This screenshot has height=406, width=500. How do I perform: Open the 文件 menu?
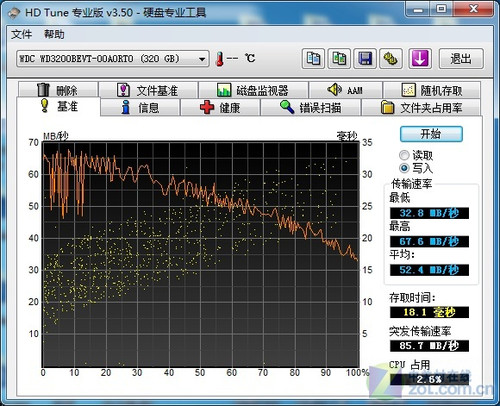coord(21,34)
